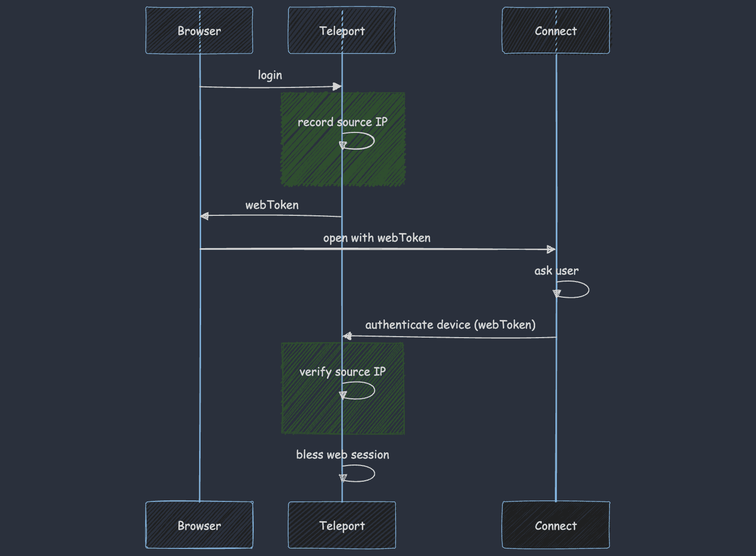Click the arrowhead of the webToken return arrow

click(x=205, y=216)
